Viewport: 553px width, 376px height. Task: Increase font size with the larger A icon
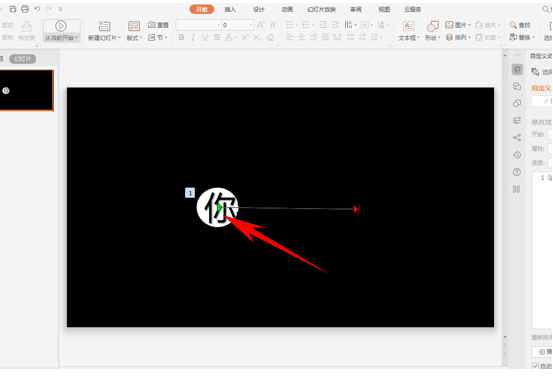point(261,25)
